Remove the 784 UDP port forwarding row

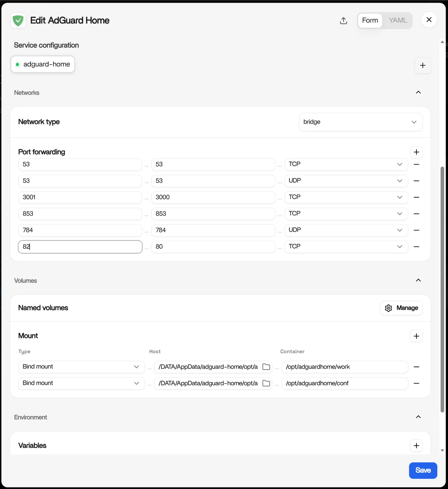(416, 230)
